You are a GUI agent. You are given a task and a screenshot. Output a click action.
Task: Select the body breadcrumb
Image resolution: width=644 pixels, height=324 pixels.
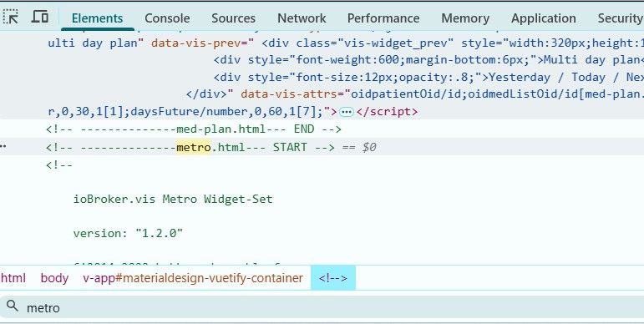coord(54,278)
